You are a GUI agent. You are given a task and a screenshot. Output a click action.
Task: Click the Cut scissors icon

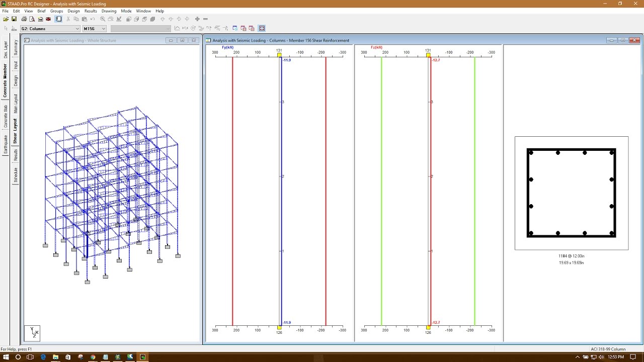click(68, 19)
